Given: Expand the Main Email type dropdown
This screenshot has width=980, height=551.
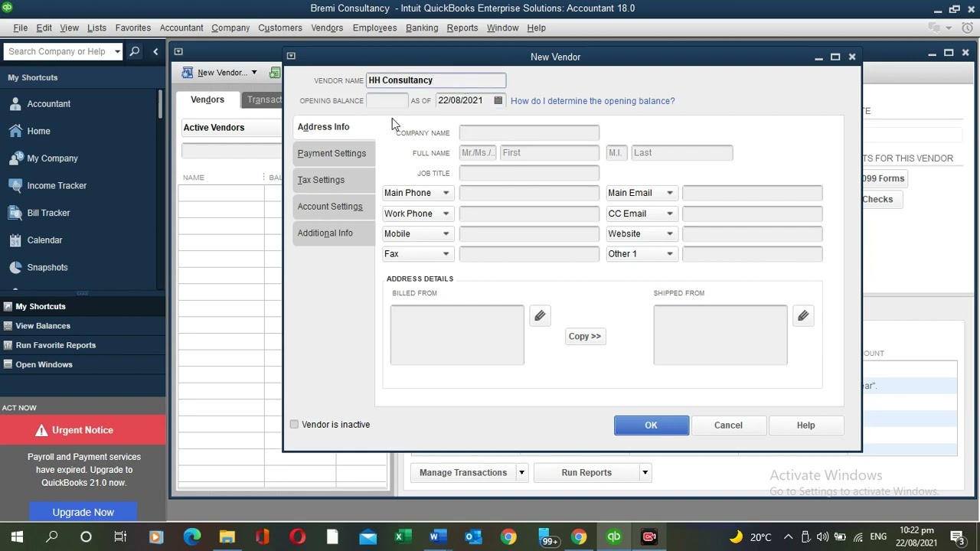Looking at the screenshot, I should click(x=669, y=193).
